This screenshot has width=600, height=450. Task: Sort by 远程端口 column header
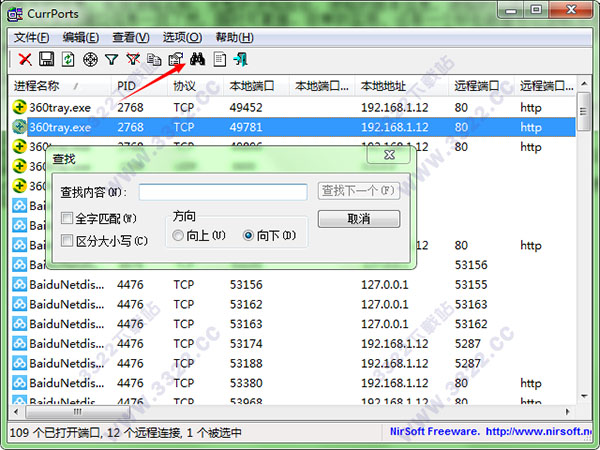pyautogui.click(x=481, y=86)
